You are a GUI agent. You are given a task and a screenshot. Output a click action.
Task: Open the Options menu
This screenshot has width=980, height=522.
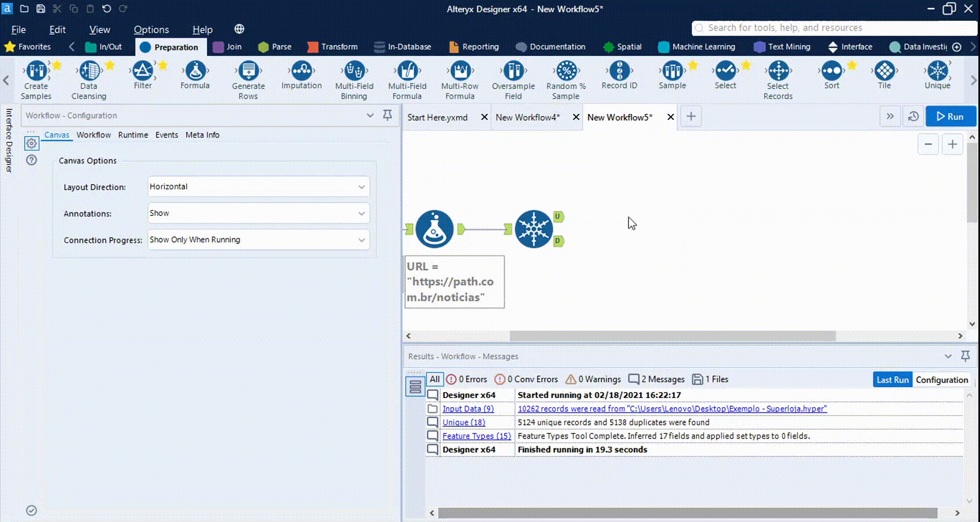(151, 30)
